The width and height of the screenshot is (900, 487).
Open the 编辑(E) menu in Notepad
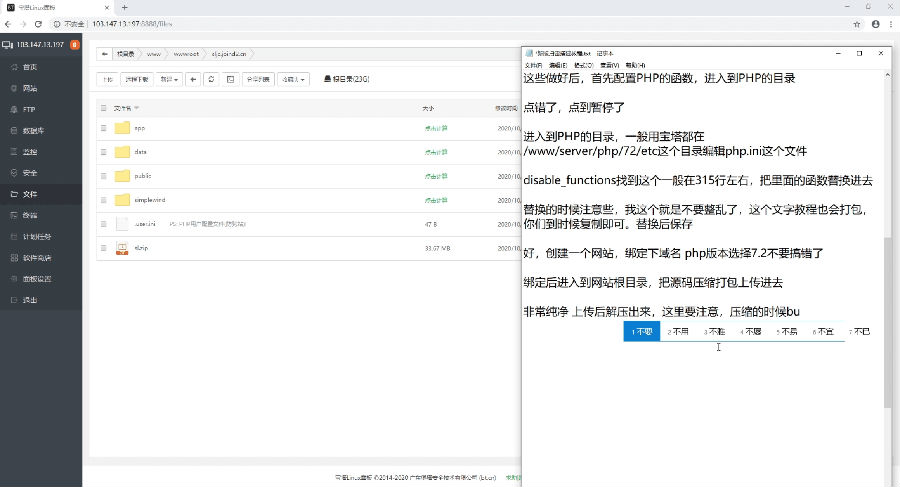tap(558, 65)
